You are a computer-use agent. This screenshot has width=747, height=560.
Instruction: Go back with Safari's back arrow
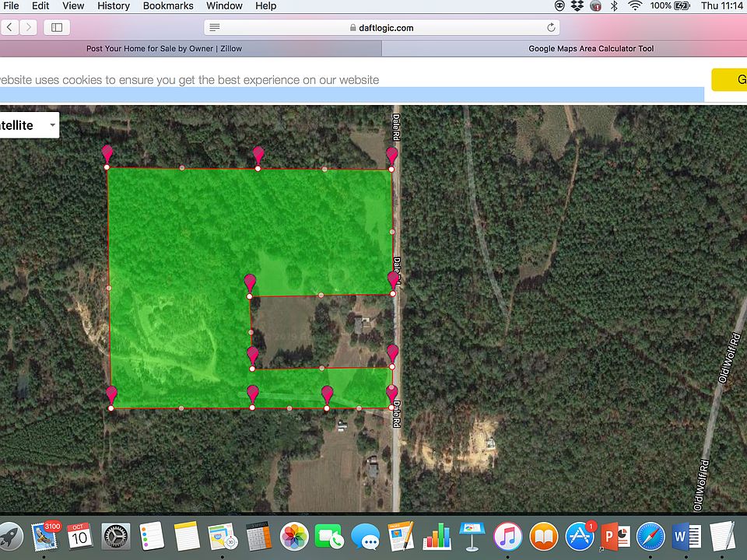9,27
